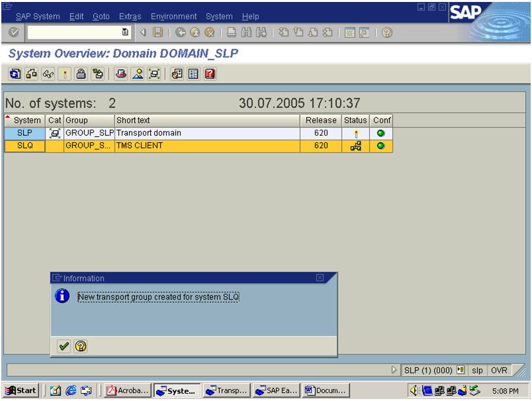Click the Help question-mark button in the dialog

pyautogui.click(x=81, y=346)
